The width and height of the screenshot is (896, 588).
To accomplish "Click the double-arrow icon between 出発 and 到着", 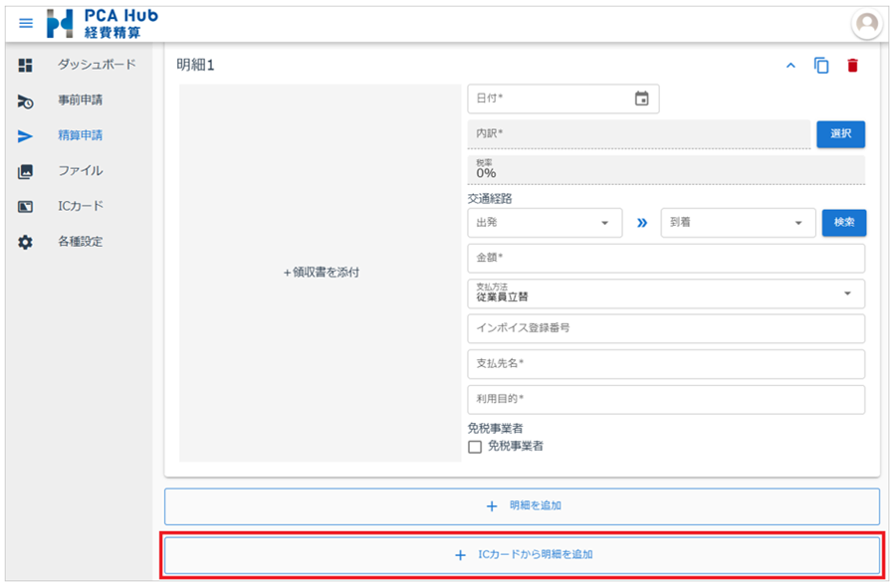I will [642, 223].
